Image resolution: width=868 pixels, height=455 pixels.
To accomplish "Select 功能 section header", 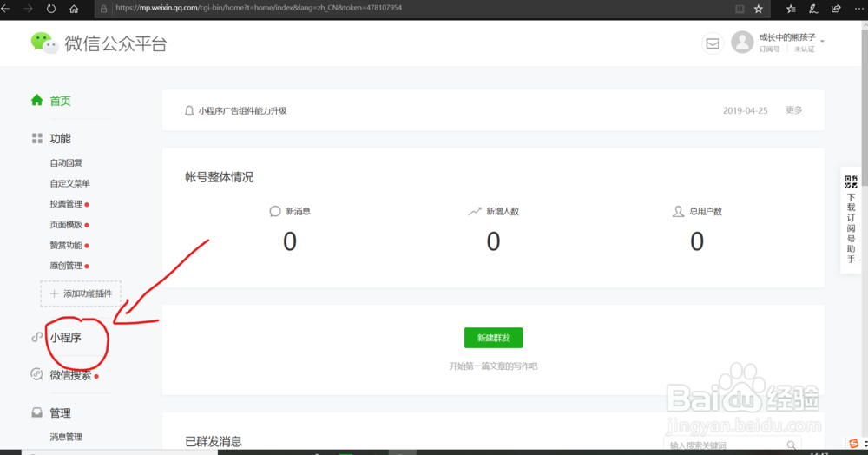I will click(61, 138).
